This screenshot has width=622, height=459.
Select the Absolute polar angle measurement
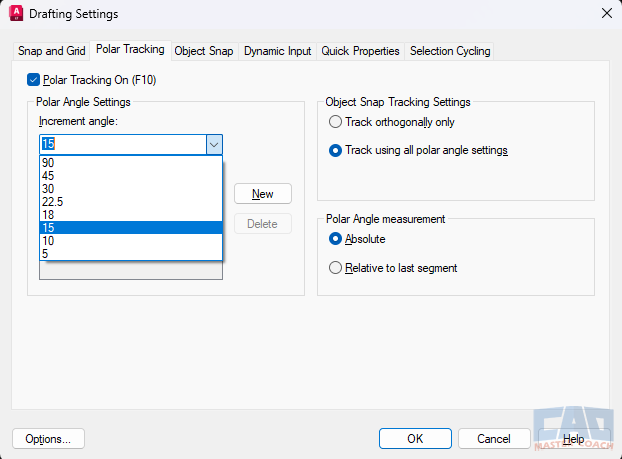pos(335,239)
